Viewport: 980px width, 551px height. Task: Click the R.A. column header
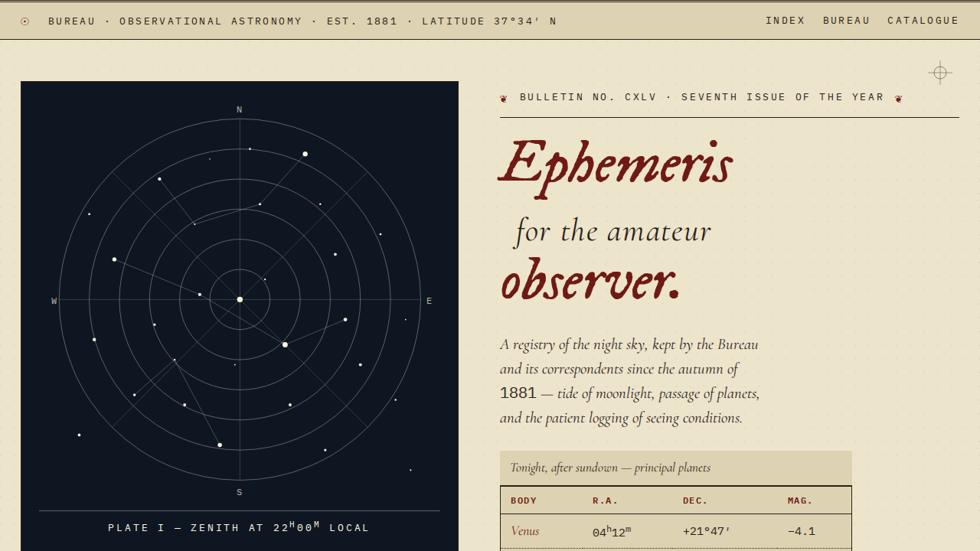pyautogui.click(x=605, y=500)
